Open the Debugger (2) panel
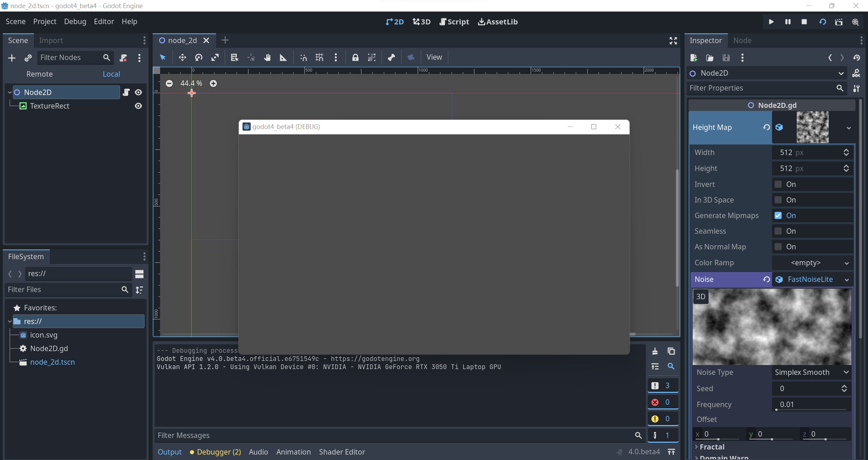The height and width of the screenshot is (460, 868). click(215, 452)
